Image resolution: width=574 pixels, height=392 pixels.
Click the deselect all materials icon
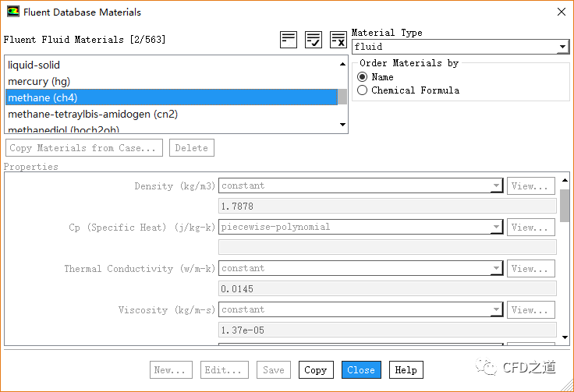[338, 40]
